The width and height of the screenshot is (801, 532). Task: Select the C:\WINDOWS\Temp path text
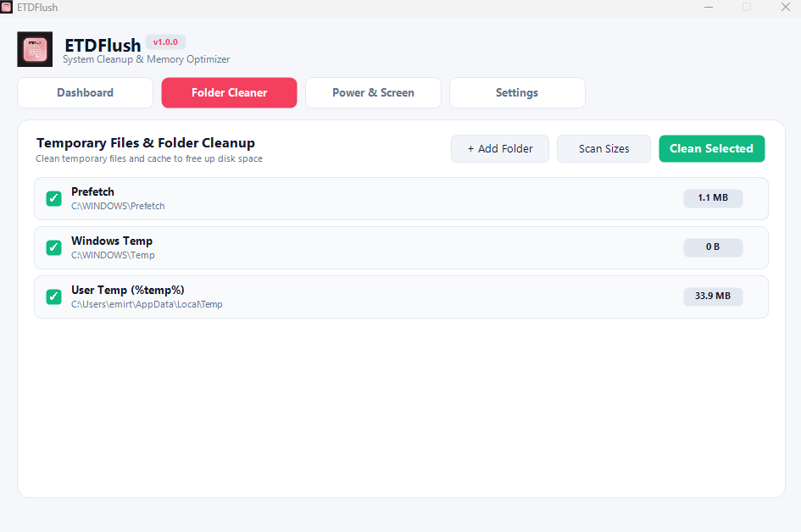[x=113, y=255]
